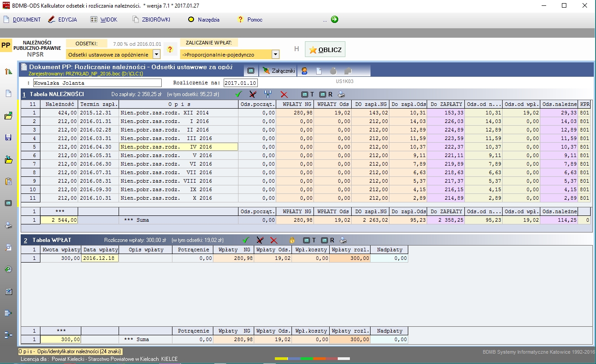Click the table view icon left of Załączniki
This screenshot has height=364, width=596.
[251, 70]
